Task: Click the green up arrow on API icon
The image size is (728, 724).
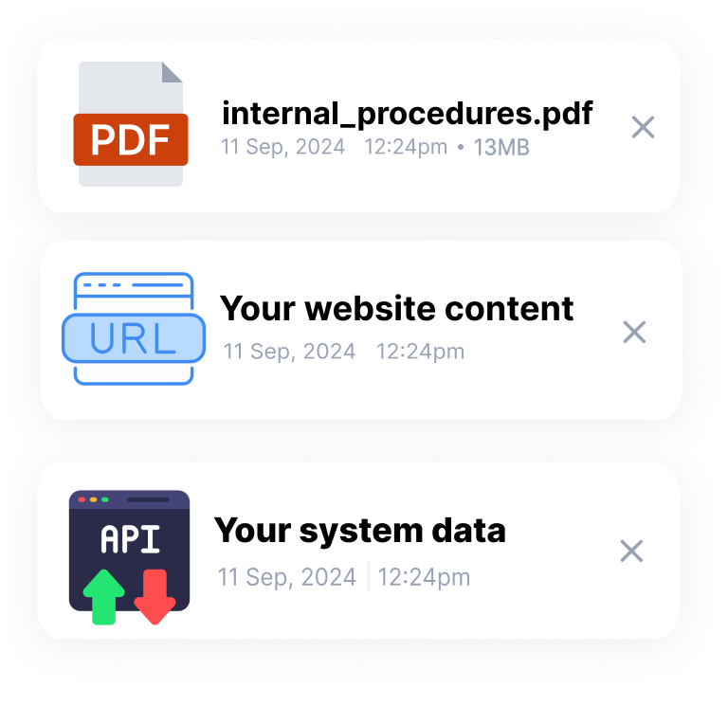Action: 104,595
